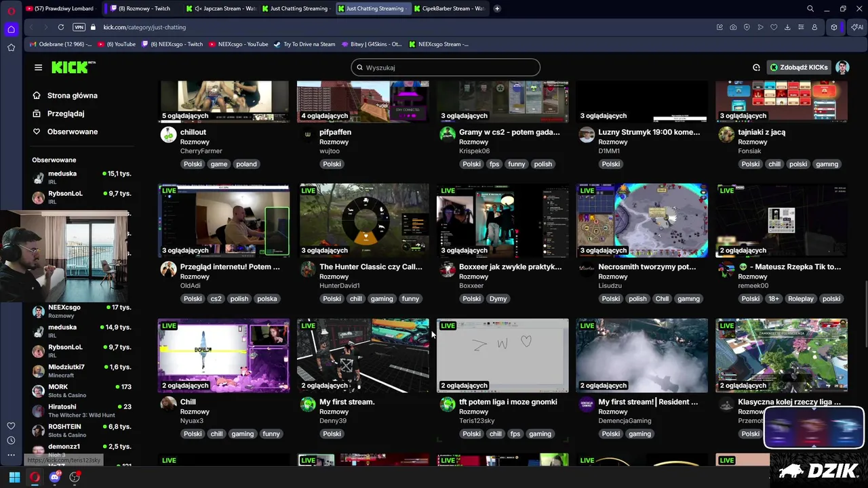Focus the Wyszukaj search field

pyautogui.click(x=446, y=67)
